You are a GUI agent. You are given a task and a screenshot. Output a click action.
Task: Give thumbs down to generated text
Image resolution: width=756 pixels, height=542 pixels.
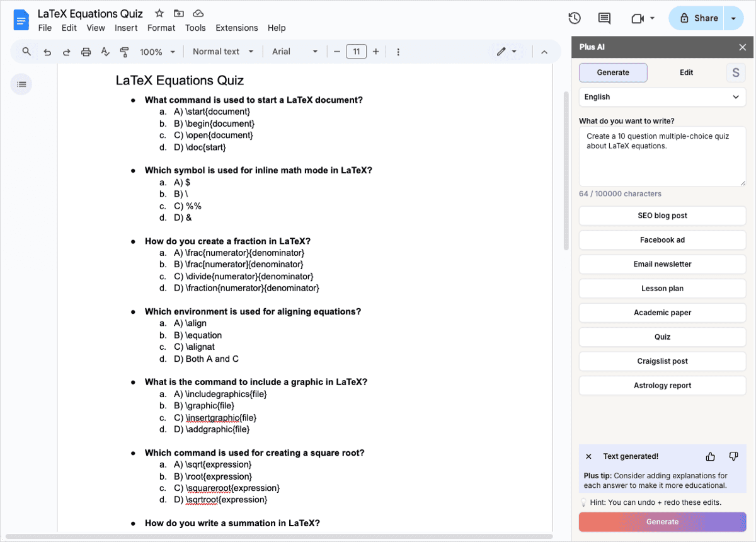click(733, 456)
